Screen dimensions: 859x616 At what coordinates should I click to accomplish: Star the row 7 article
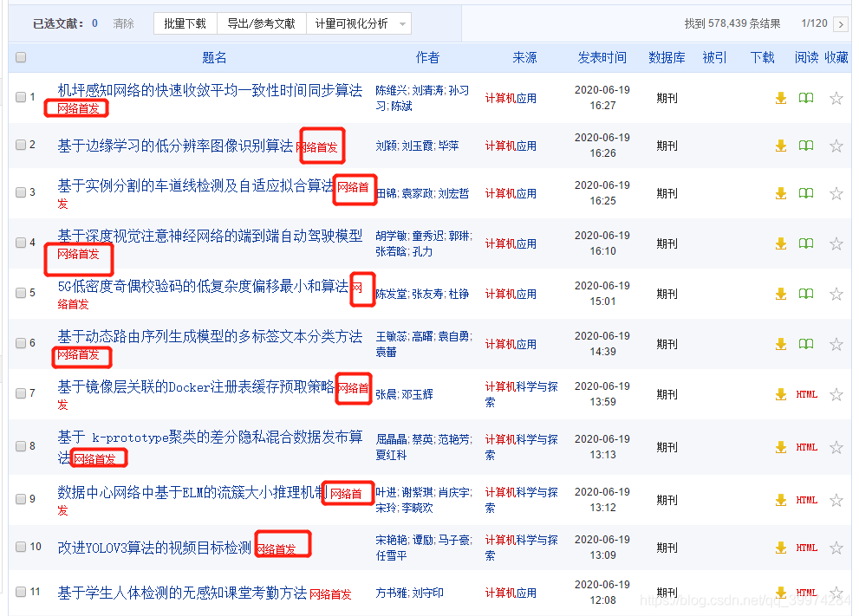click(x=836, y=394)
